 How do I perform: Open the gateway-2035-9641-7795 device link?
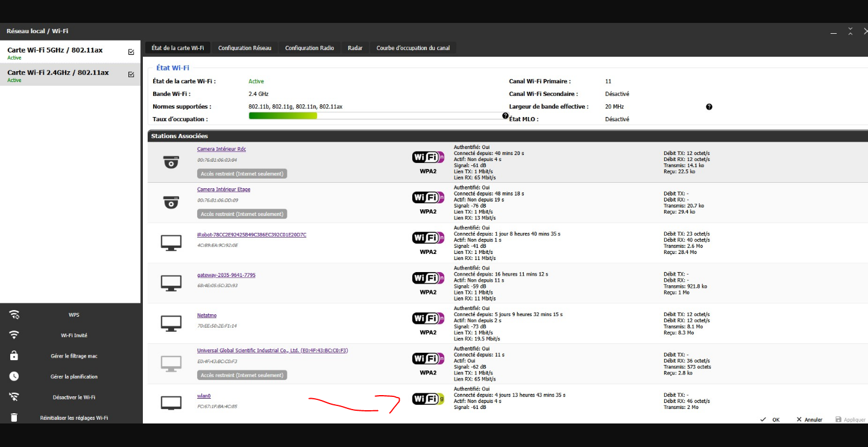pos(226,275)
